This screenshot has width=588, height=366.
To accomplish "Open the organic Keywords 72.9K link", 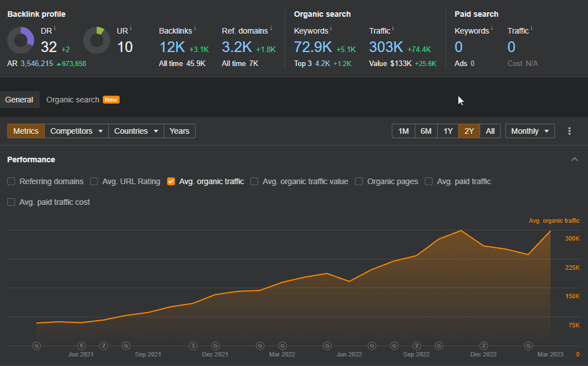I will (313, 48).
